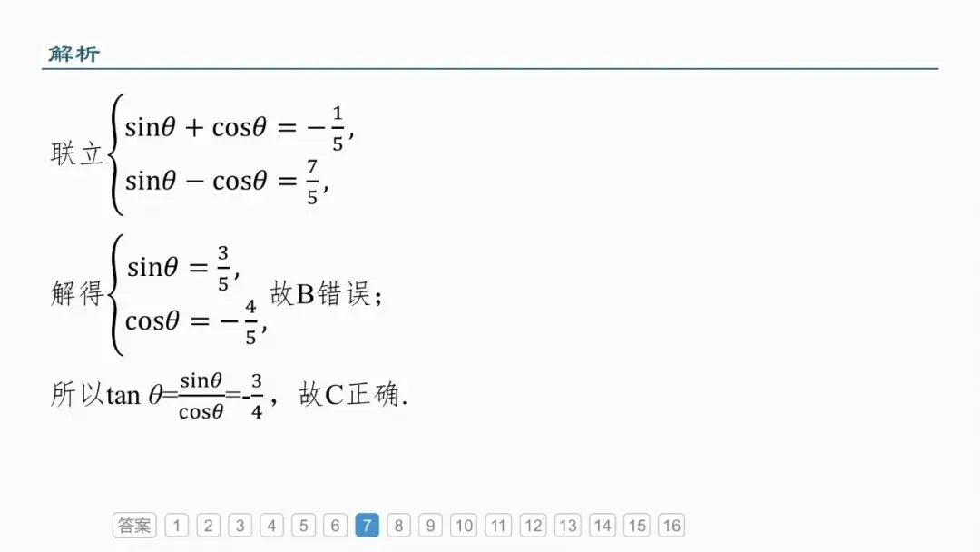Screen dimensions: 980x552
Task: Switch to question 13
Action: tap(567, 525)
